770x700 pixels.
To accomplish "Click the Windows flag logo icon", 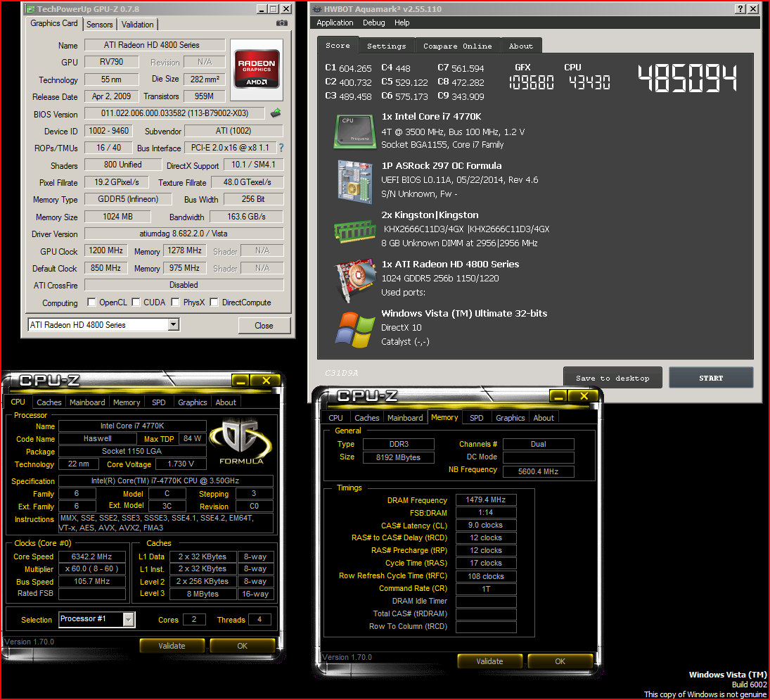I will pos(354,330).
